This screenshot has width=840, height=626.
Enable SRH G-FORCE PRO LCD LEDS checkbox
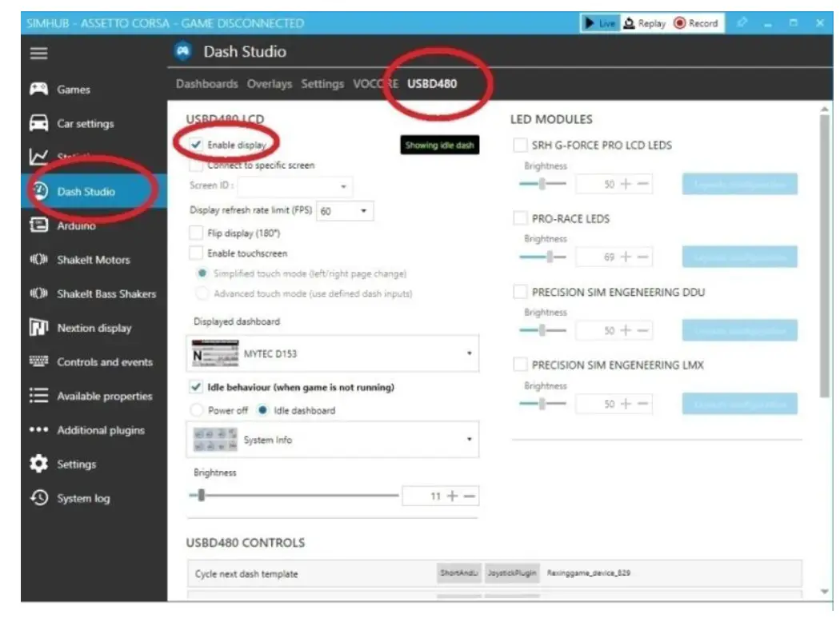(520, 145)
